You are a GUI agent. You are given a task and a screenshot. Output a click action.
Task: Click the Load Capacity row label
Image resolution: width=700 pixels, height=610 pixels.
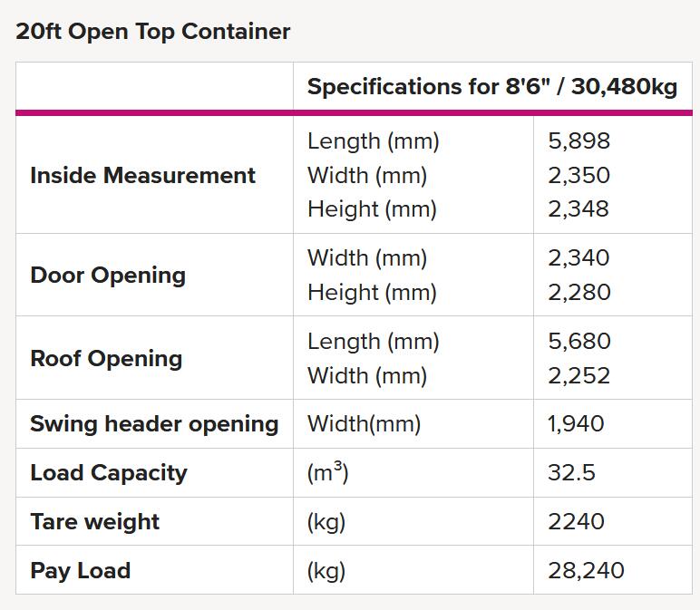109,473
